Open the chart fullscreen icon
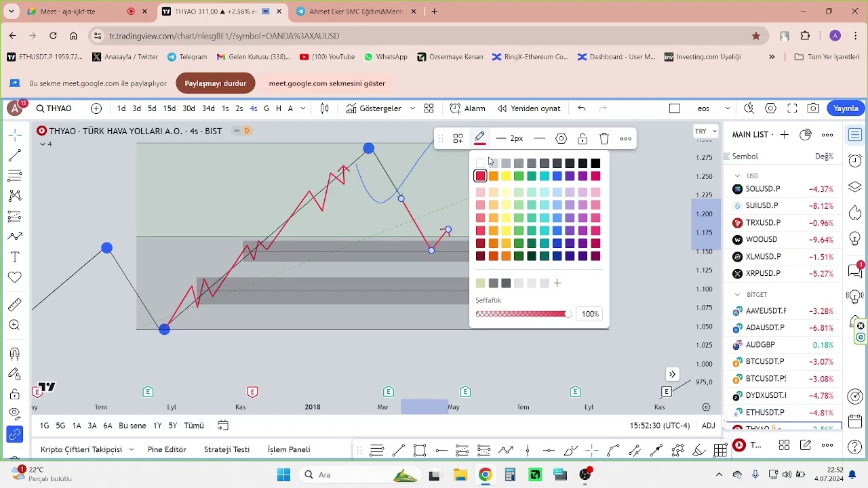 pos(792,108)
